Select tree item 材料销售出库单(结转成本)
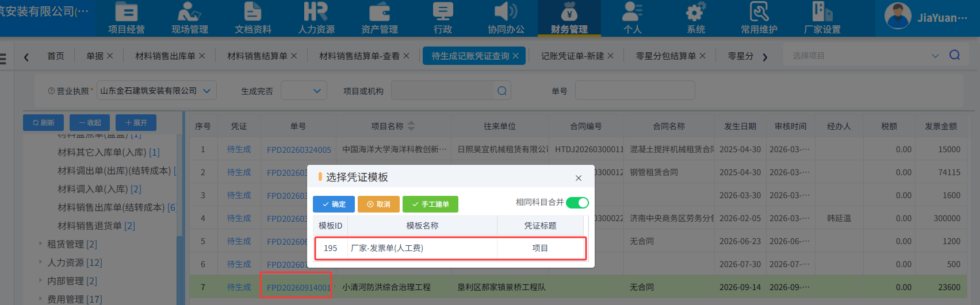980x305 pixels. point(117,207)
